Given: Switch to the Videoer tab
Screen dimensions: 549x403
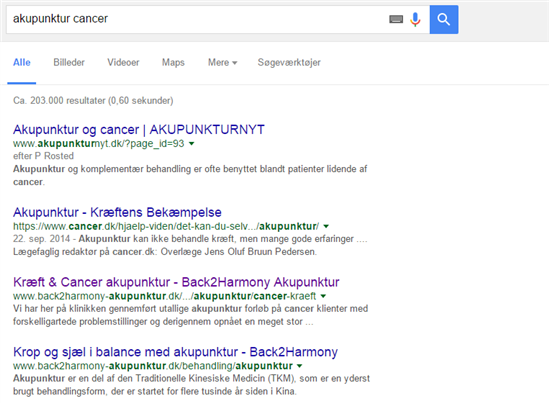Looking at the screenshot, I should tap(123, 62).
